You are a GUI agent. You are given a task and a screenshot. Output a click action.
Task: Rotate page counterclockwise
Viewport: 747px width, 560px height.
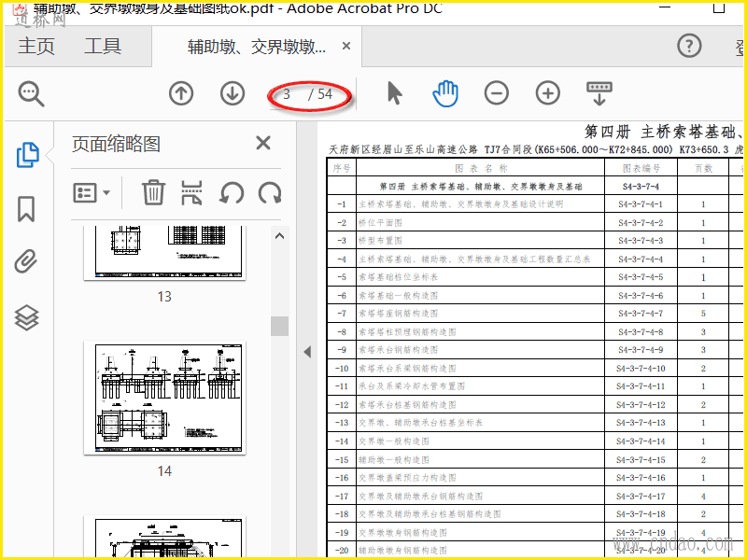(x=232, y=193)
